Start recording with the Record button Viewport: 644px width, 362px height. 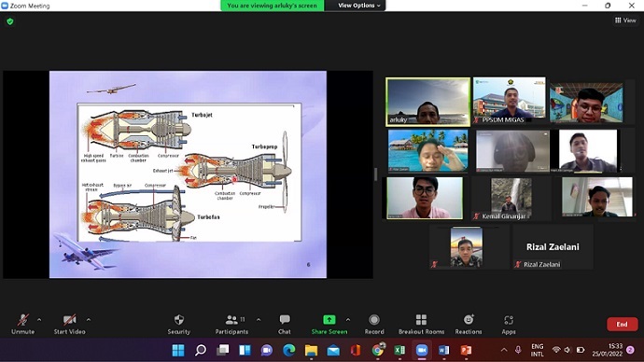point(374,325)
